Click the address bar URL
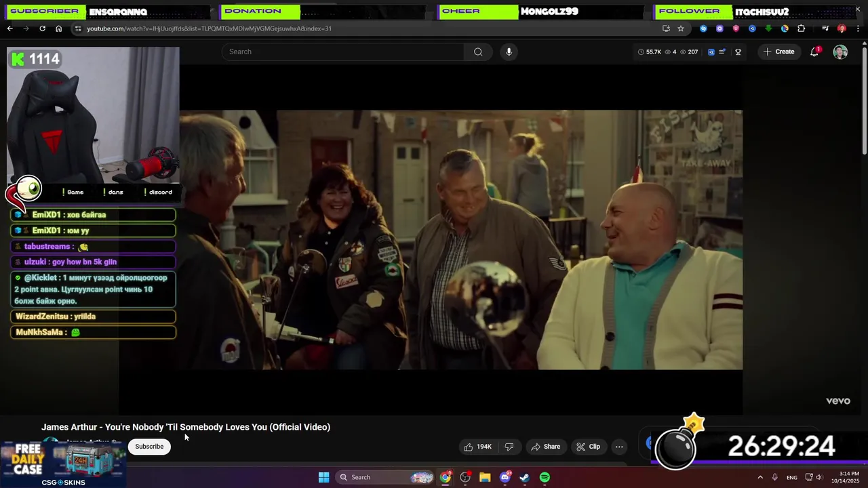 click(209, 28)
